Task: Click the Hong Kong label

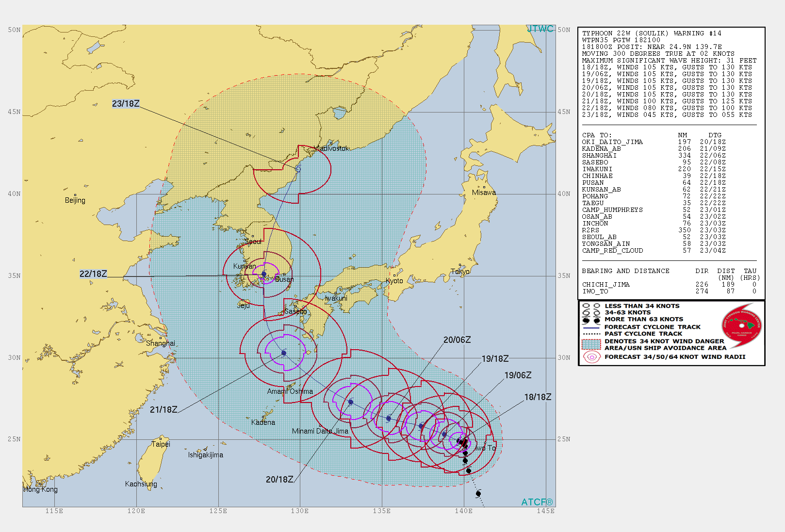Action: pos(40,489)
